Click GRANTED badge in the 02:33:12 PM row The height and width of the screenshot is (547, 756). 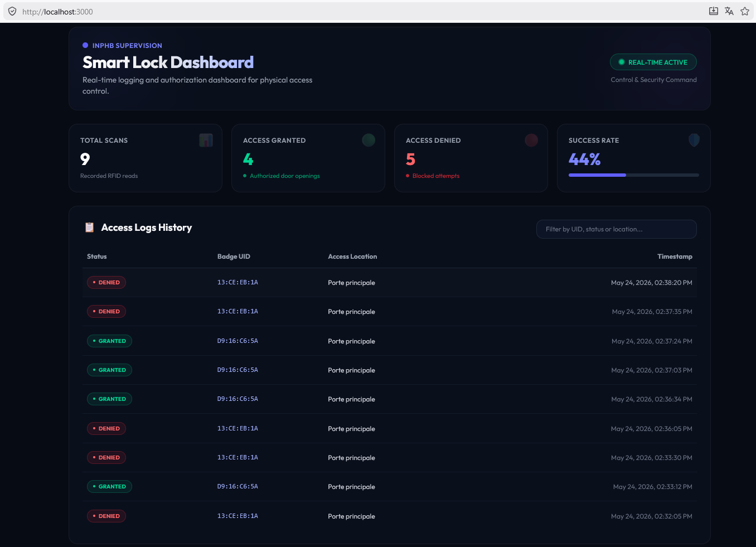109,486
